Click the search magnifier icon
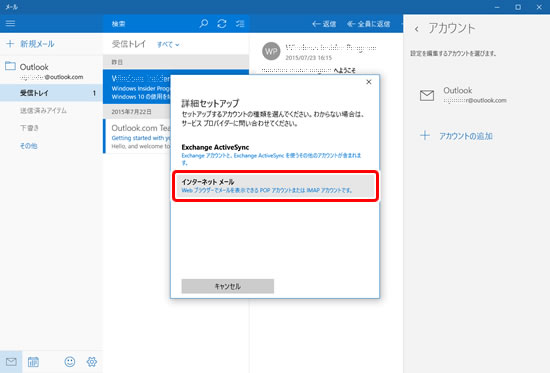 tap(203, 24)
